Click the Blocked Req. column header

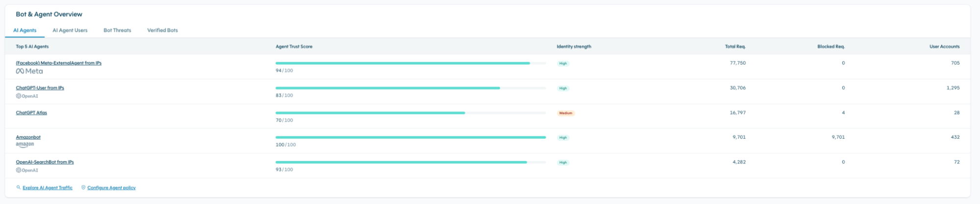pyautogui.click(x=831, y=47)
